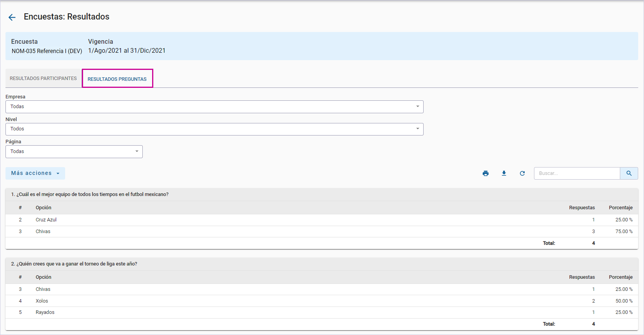
Task: Open Chivas response count in question 2
Action: point(593,289)
